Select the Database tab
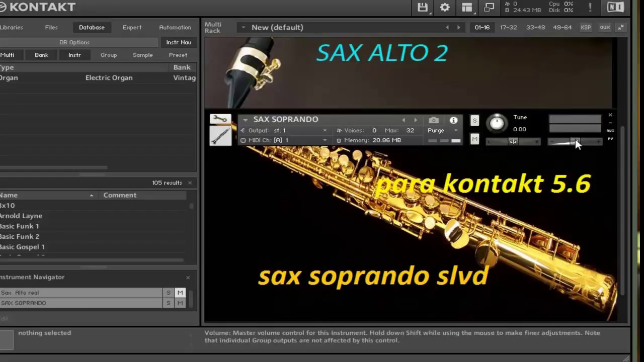 92,27
